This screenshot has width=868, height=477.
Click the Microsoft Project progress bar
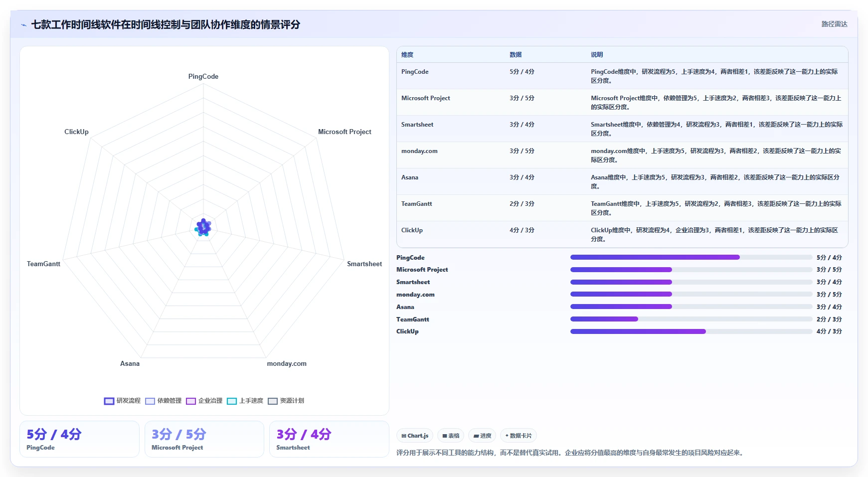coord(691,270)
